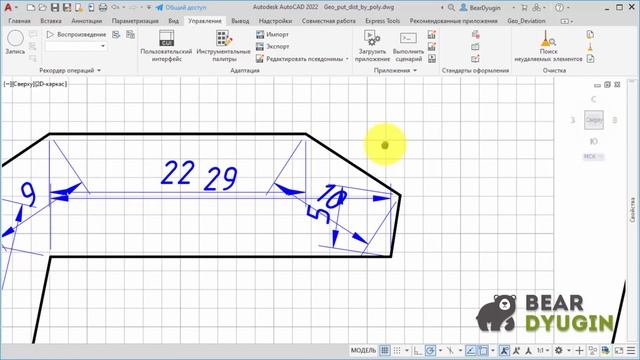Expand the Help dropdown arrow
640x360 pixels.
(x=568, y=8)
